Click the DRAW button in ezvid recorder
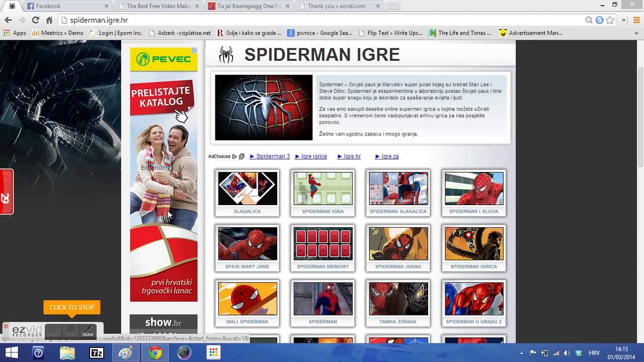Screen dimensions: 644x362 coord(88,331)
